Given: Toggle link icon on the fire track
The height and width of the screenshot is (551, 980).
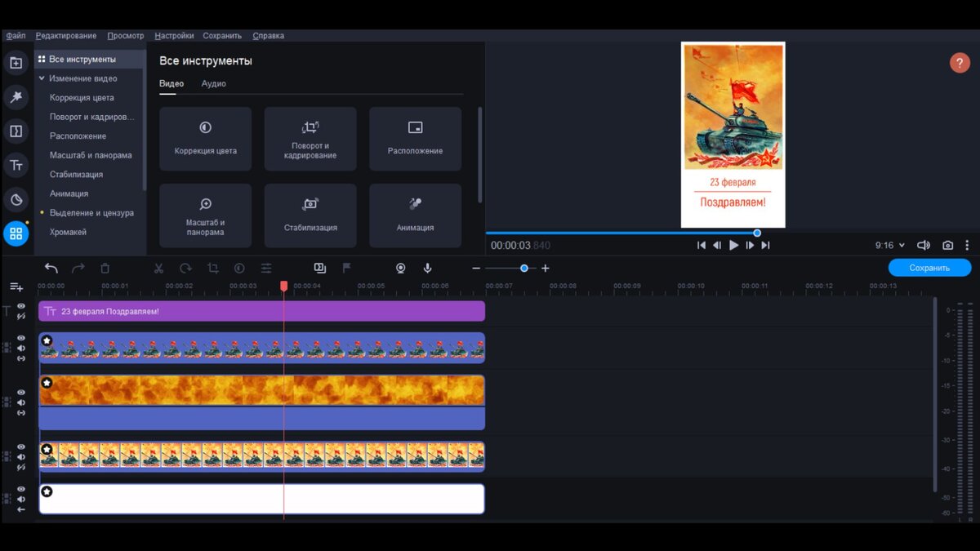Looking at the screenshot, I should click(21, 413).
